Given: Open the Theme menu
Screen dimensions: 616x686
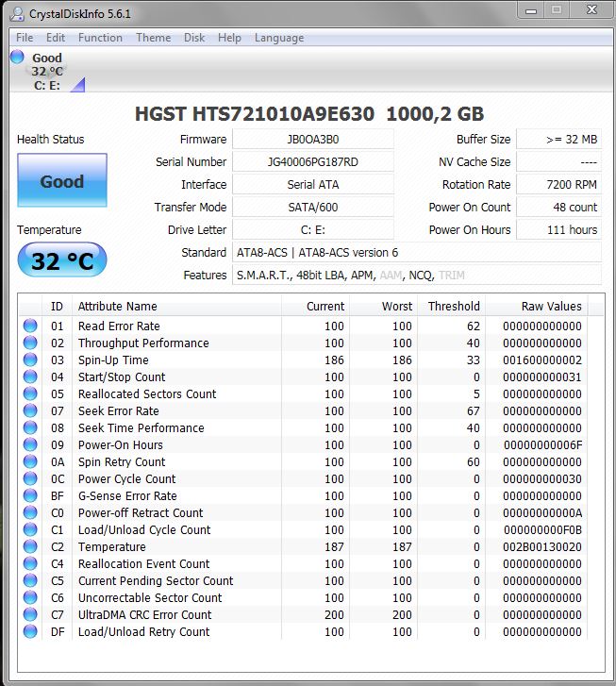Looking at the screenshot, I should pyautogui.click(x=153, y=38).
